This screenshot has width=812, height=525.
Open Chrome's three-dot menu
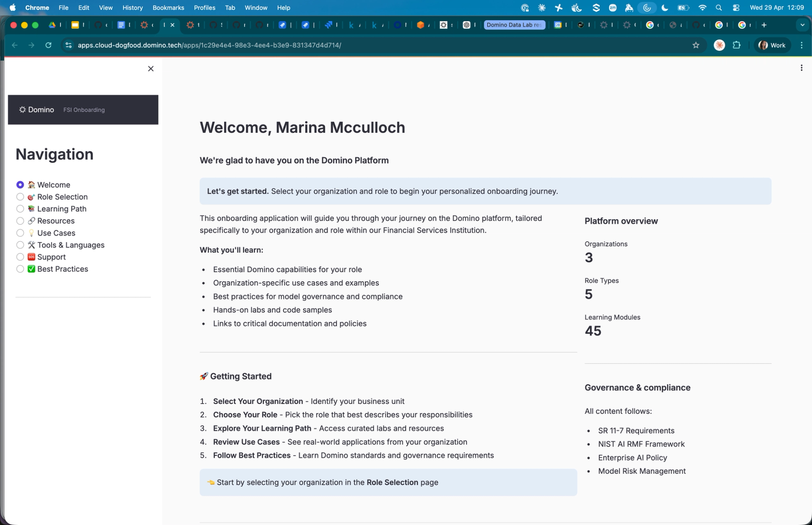pyautogui.click(x=801, y=45)
